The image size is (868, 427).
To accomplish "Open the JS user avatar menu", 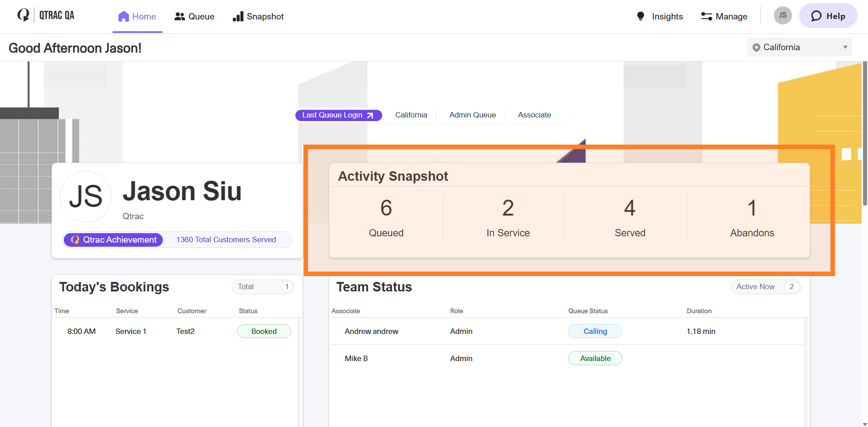I will coord(783,15).
